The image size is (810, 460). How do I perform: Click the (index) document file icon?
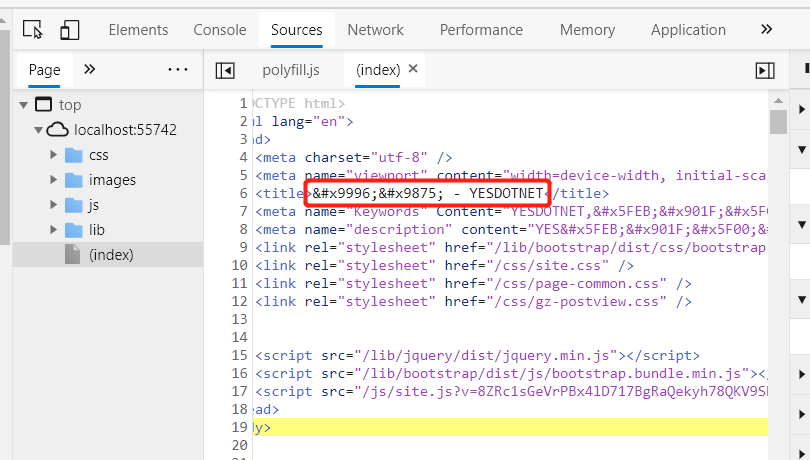tap(72, 254)
